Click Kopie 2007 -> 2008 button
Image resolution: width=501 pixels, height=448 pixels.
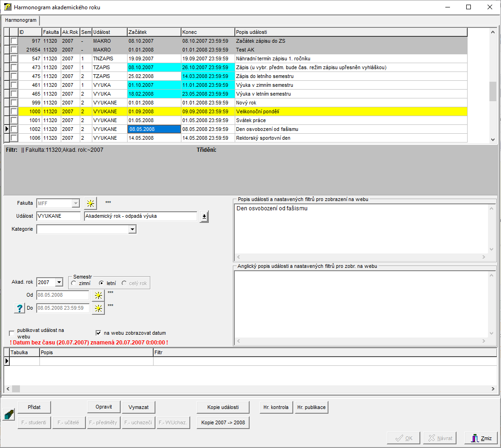pos(223,423)
